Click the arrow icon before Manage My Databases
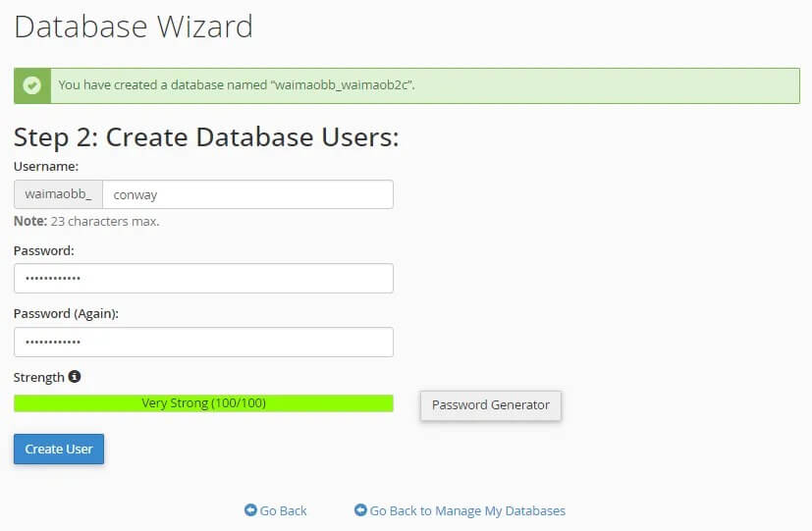This screenshot has width=812, height=531. pos(360,510)
